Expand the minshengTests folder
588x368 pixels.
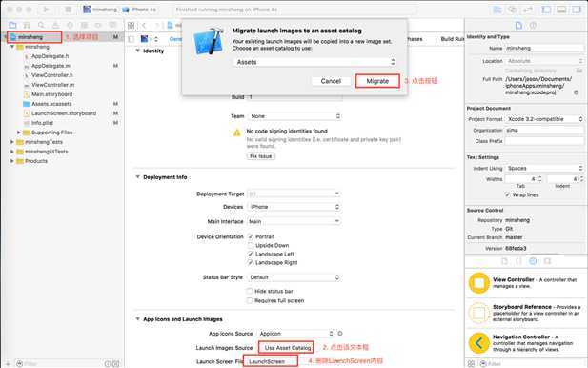coord(12,142)
